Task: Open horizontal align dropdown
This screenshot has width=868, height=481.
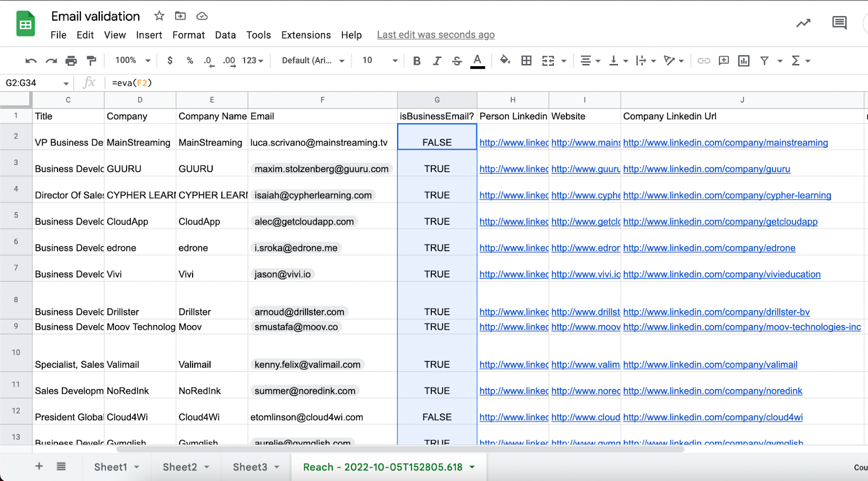Action: [590, 61]
